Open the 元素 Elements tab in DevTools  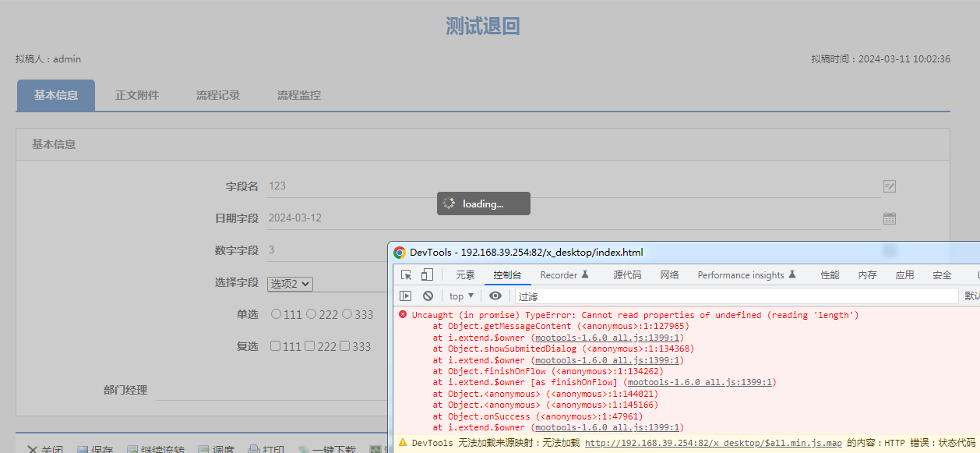point(465,275)
